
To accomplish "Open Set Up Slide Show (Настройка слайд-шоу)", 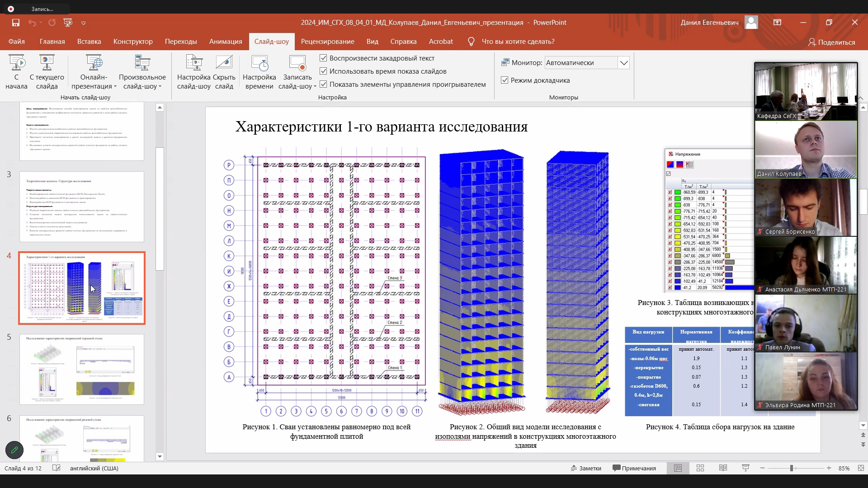I will tap(194, 72).
